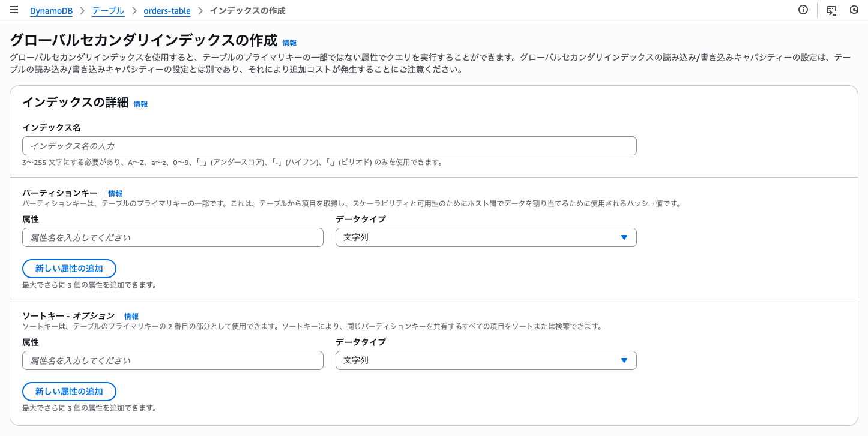Launch CloudShell from the terminal icon
868x436 pixels.
click(831, 10)
